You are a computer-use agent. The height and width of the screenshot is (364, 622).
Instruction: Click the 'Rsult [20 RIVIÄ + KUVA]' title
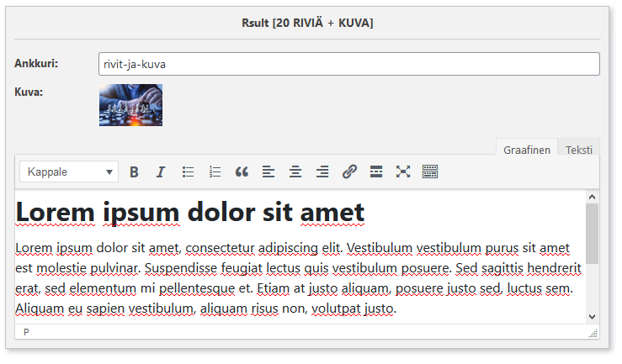tap(307, 23)
